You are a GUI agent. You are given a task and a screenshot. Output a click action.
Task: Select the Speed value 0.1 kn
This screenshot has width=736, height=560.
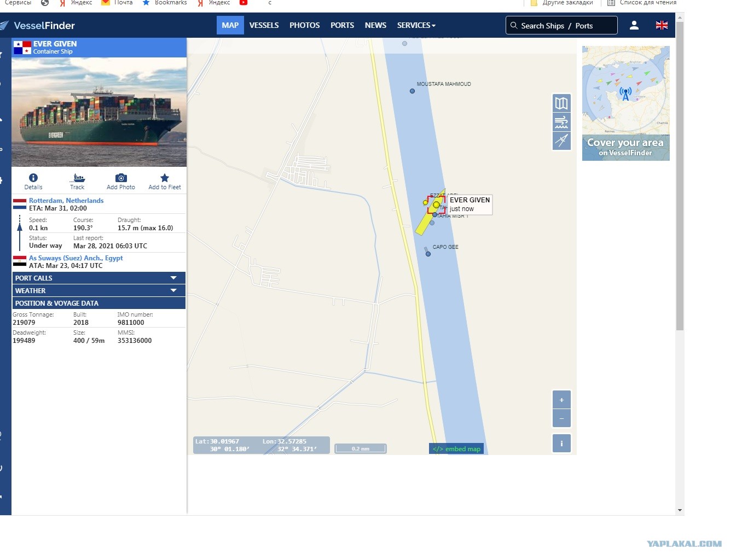click(38, 228)
